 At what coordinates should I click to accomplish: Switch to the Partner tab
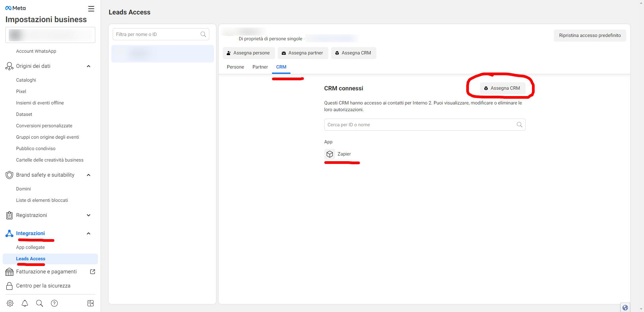(x=260, y=67)
